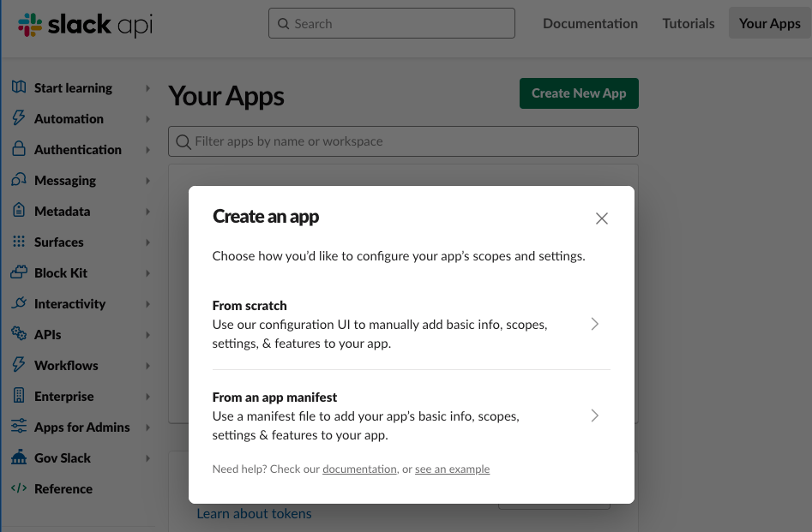Click the Authentication lock icon
Image resolution: width=812 pixels, height=532 pixels.
[x=19, y=148]
